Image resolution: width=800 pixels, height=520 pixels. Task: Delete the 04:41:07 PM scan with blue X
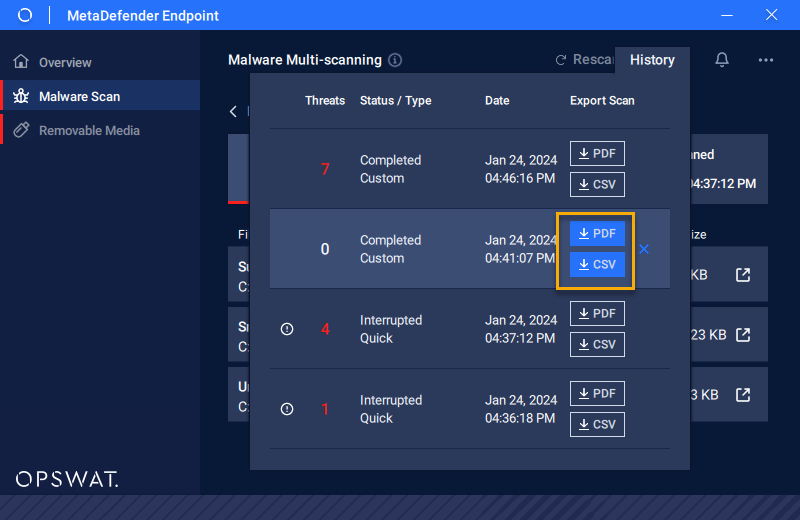[x=644, y=249]
